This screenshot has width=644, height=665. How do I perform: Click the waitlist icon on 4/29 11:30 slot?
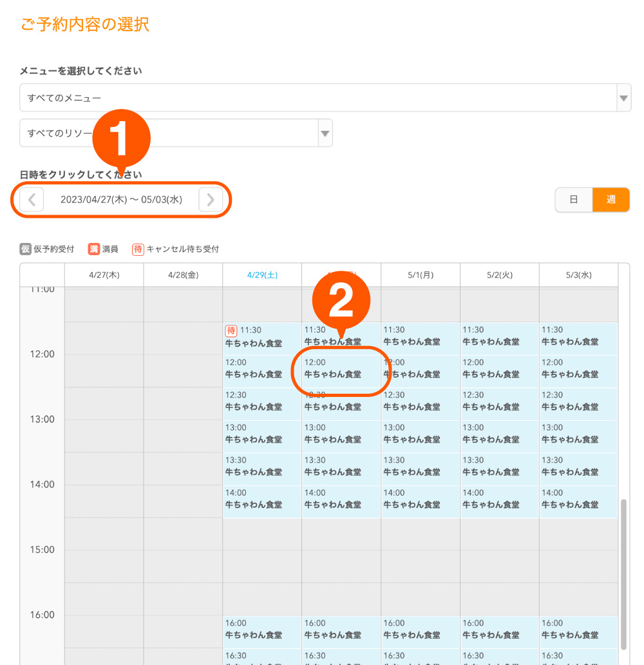click(231, 331)
